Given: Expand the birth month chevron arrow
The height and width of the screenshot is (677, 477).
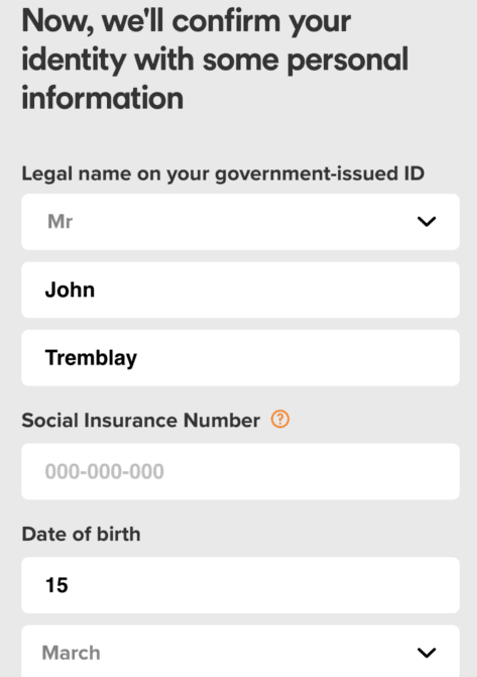Looking at the screenshot, I should (x=426, y=652).
